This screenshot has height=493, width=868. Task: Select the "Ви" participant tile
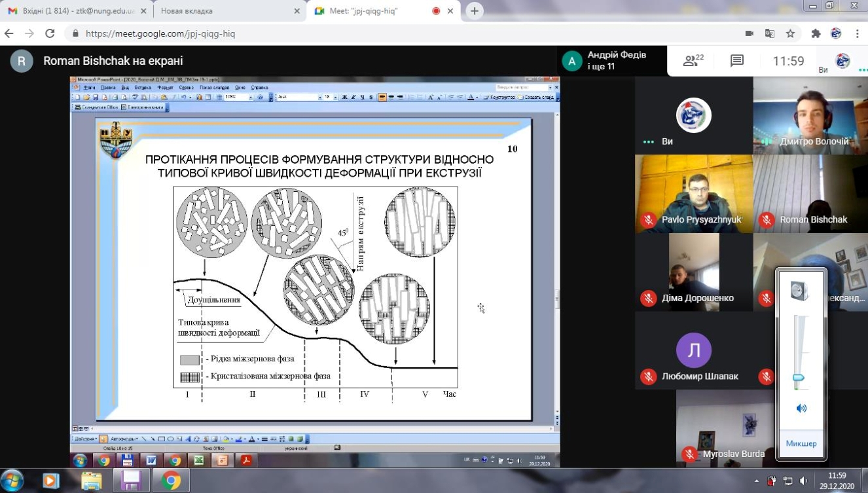693,115
